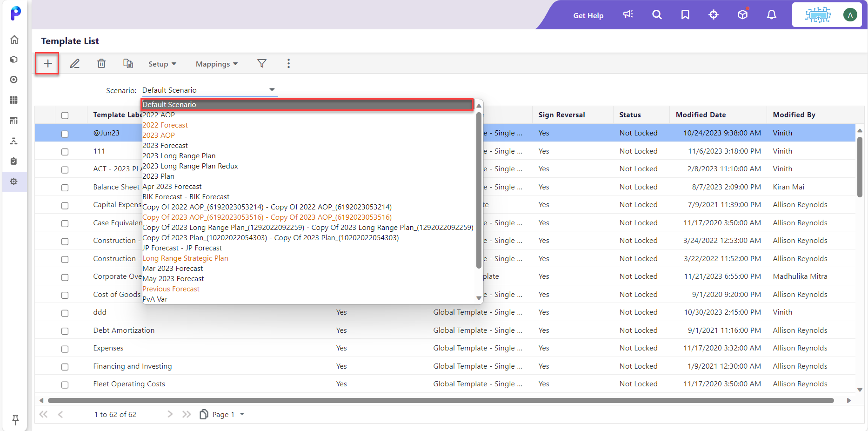868x431 pixels.
Task: Go to the first page arrow
Action: pyautogui.click(x=43, y=414)
